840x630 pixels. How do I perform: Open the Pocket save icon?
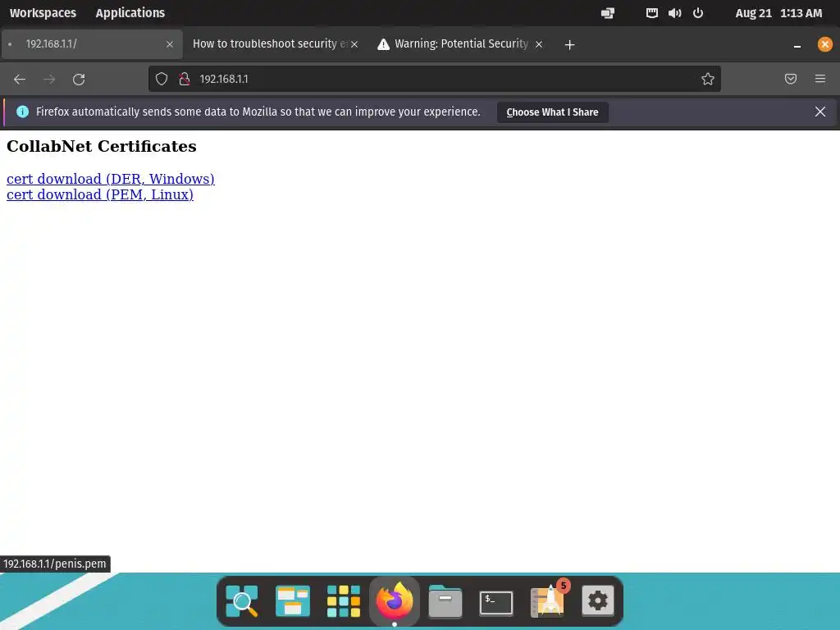(x=791, y=80)
